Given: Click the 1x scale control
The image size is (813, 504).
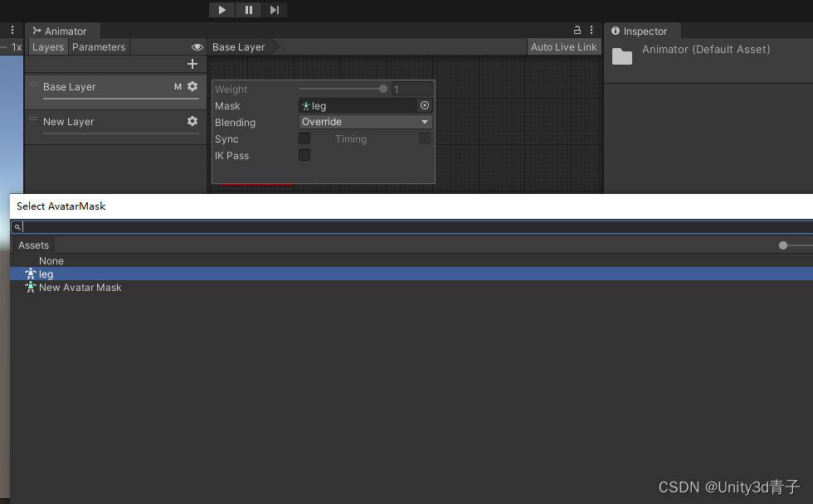Looking at the screenshot, I should pyautogui.click(x=17, y=47).
